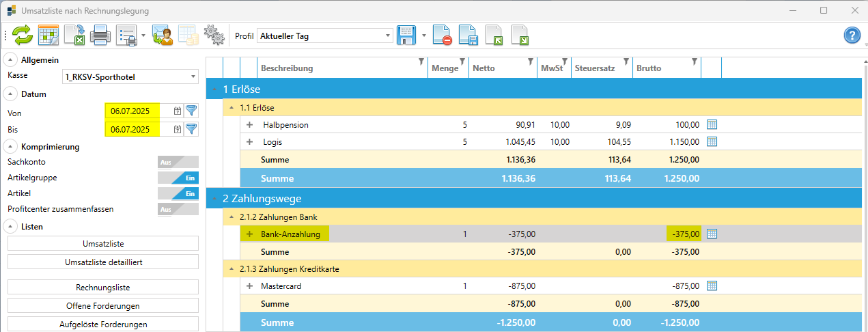Image resolution: width=868 pixels, height=332 pixels.
Task: Open the Profil dropdown Aktueller Tag
Action: tap(325, 36)
